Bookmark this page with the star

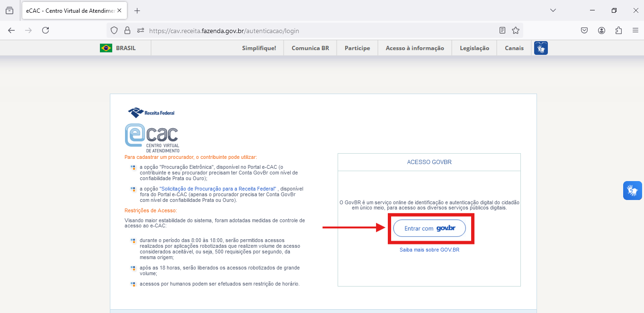[516, 30]
